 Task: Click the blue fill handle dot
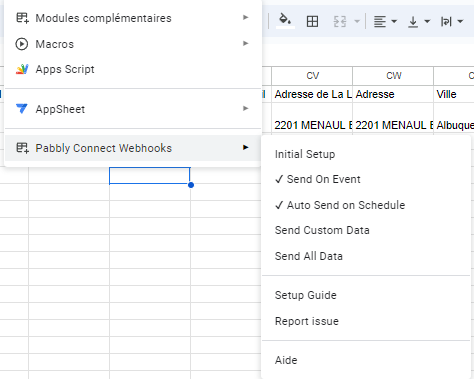click(191, 185)
